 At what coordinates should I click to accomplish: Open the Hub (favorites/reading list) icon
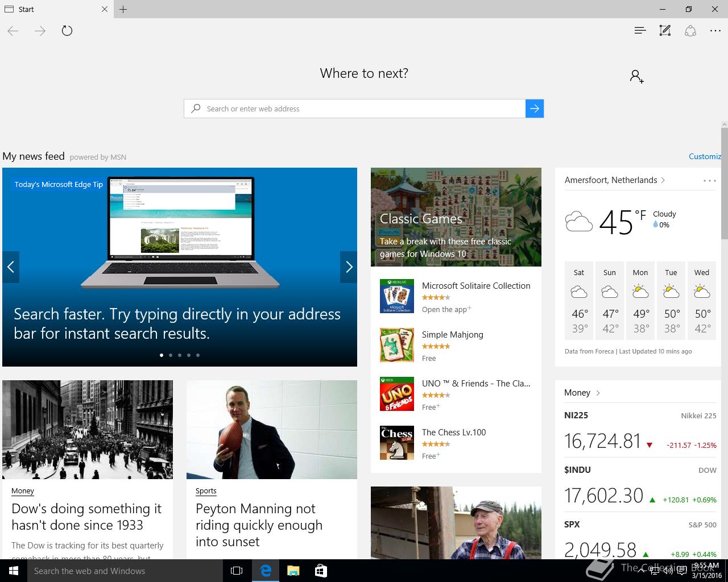pyautogui.click(x=640, y=31)
